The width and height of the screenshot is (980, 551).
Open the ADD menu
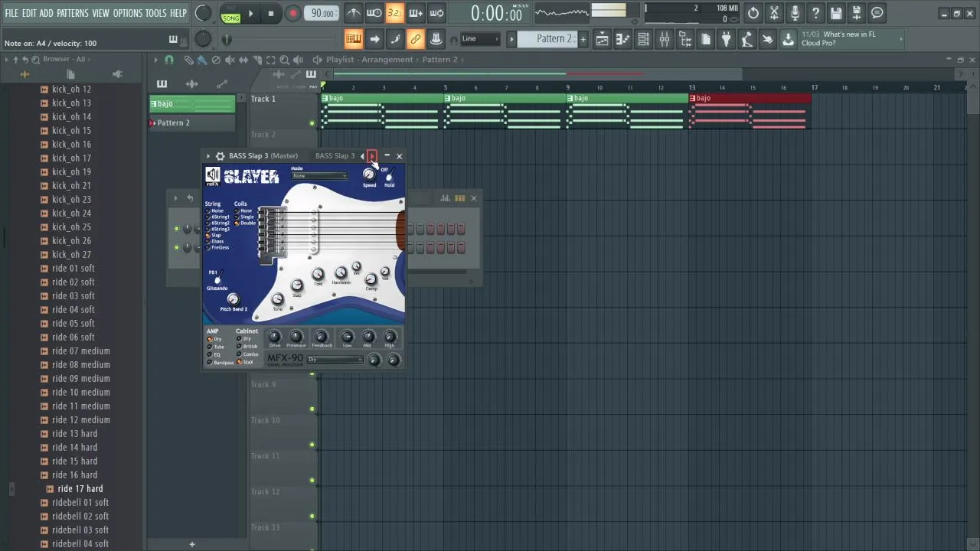tap(47, 13)
